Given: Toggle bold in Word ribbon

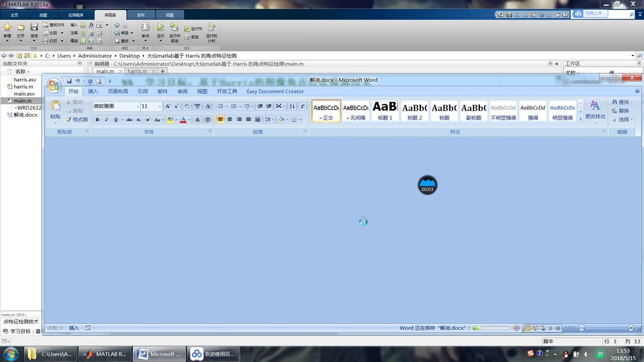Looking at the screenshot, I should [x=97, y=120].
